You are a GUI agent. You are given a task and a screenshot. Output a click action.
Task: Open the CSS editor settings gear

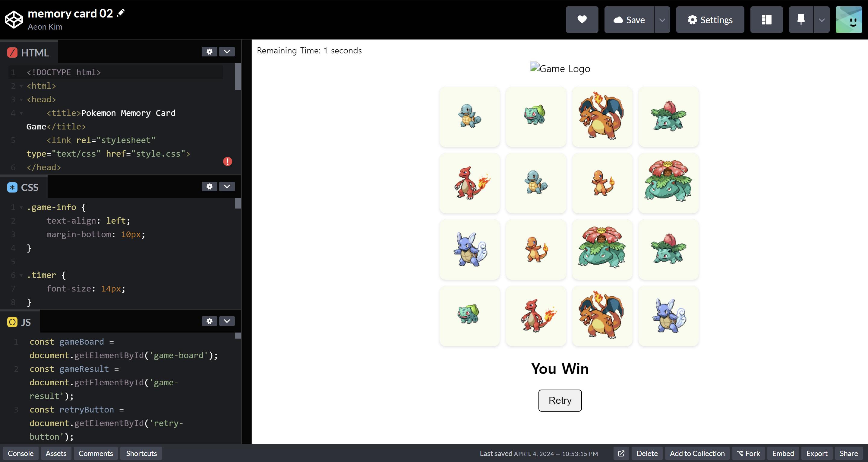[209, 186]
